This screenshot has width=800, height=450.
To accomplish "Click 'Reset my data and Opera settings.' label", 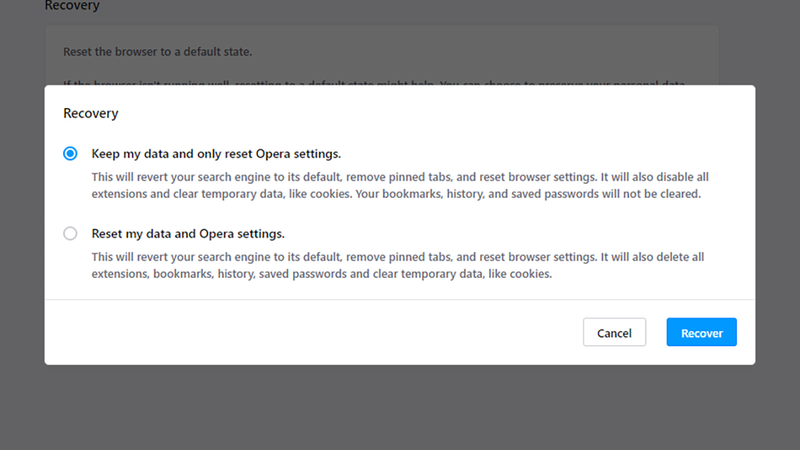I will coord(188,234).
